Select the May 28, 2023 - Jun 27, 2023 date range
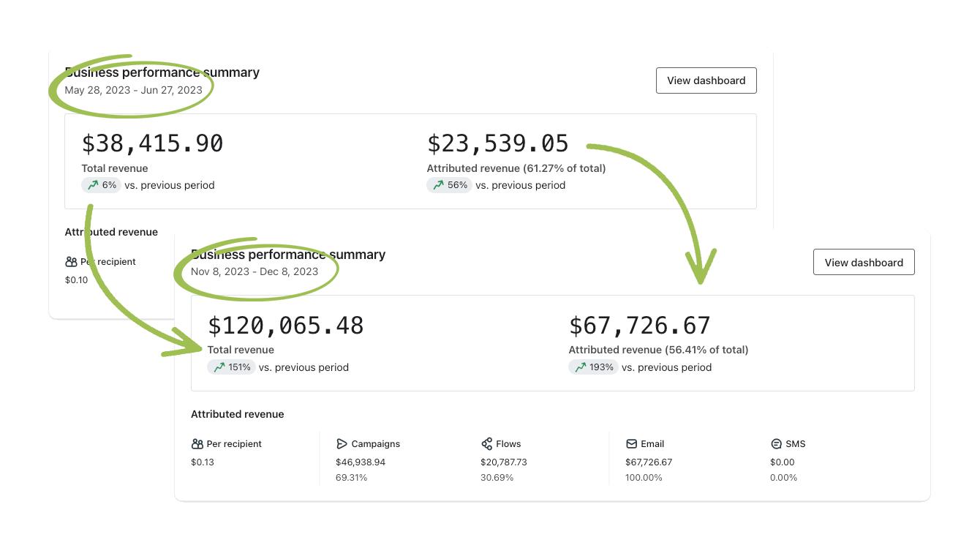This screenshot has width=980, height=548. [x=133, y=90]
